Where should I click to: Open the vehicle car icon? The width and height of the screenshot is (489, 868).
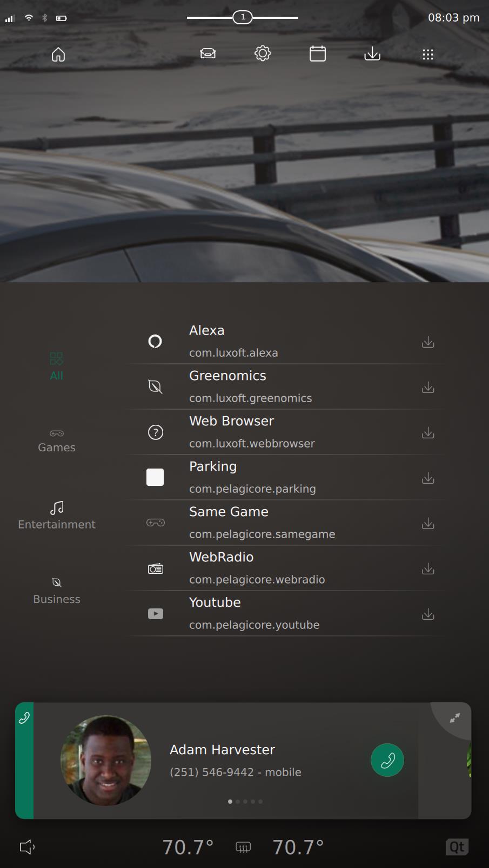tap(208, 54)
